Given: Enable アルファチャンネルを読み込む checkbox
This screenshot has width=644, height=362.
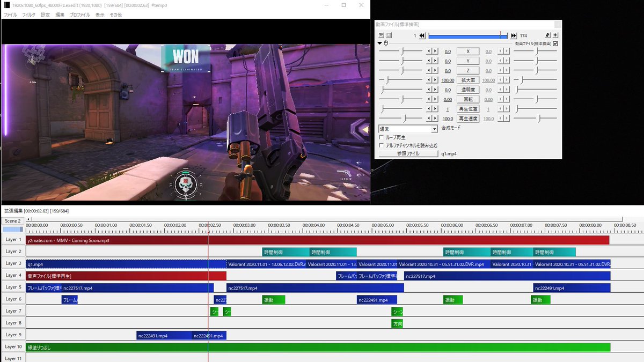Looking at the screenshot, I should click(x=382, y=145).
